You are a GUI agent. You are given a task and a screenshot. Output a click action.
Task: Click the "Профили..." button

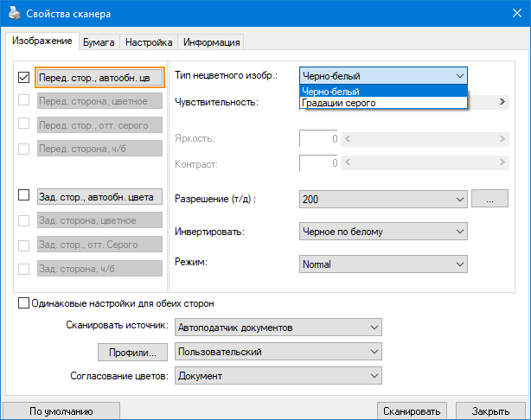click(x=131, y=353)
